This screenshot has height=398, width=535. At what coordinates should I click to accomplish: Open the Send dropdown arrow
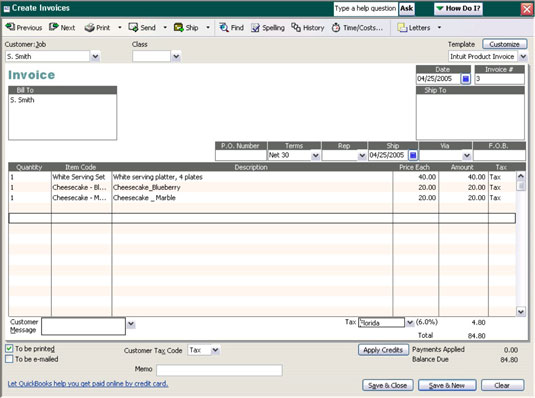tap(165, 28)
